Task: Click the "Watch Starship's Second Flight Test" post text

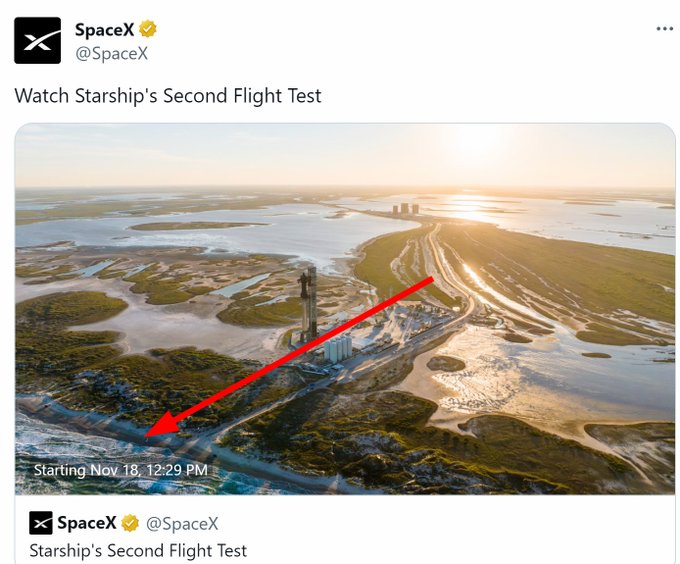Action: [168, 96]
